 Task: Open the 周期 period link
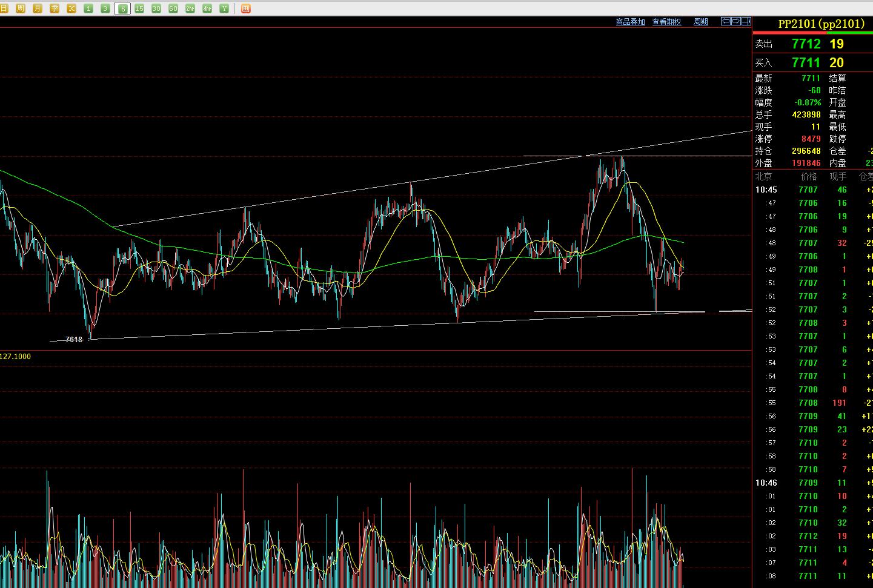tap(701, 22)
